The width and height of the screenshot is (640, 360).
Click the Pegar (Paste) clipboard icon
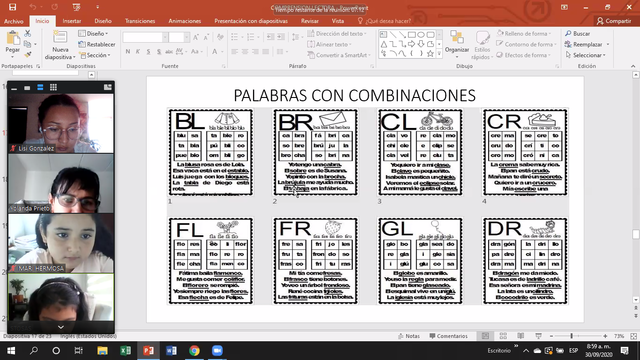coord(13,38)
